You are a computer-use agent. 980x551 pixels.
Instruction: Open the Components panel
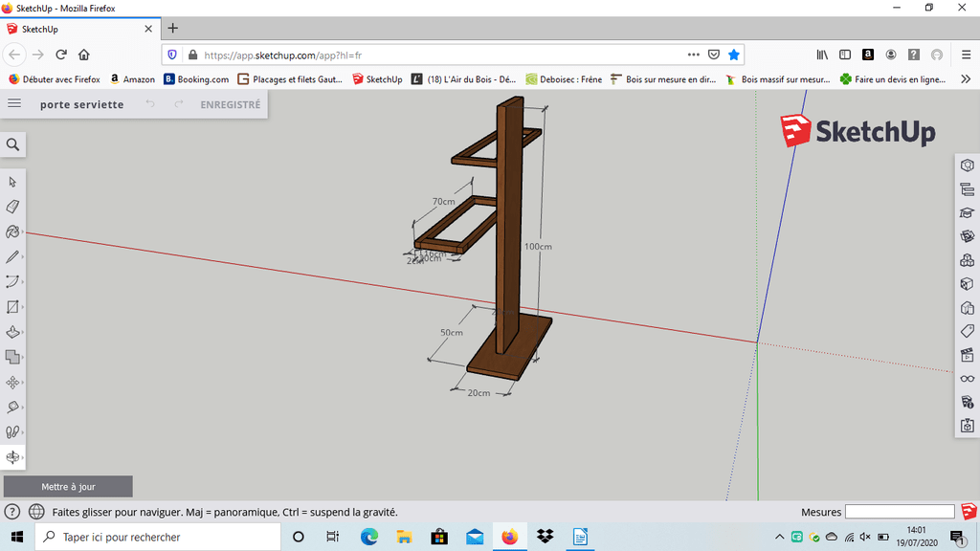tap(967, 260)
